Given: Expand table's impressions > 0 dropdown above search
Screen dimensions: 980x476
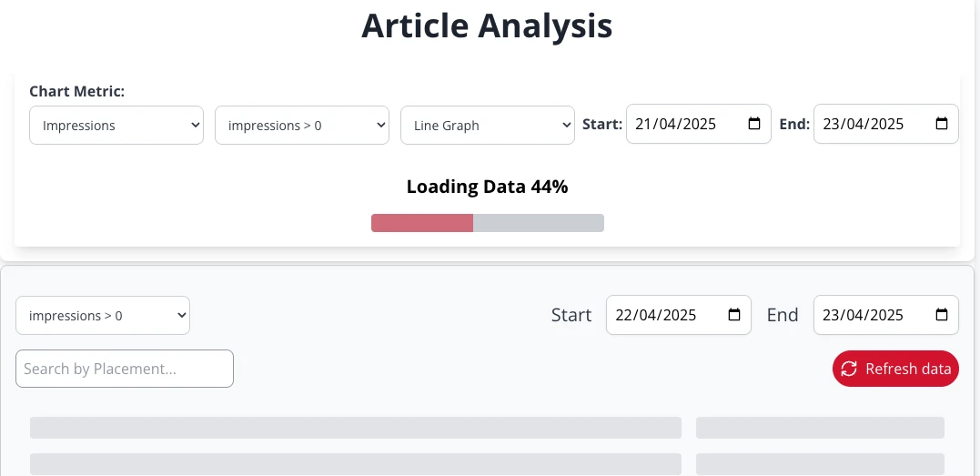Looking at the screenshot, I should (x=103, y=316).
